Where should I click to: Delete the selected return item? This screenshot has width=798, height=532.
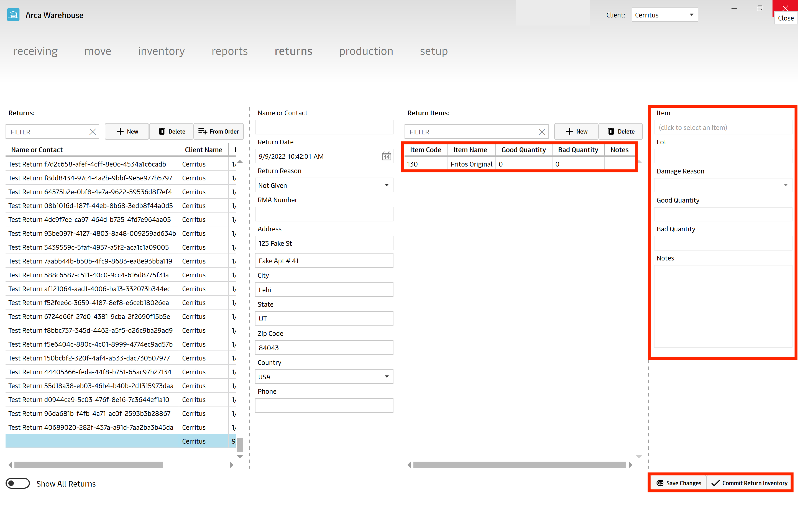(621, 131)
